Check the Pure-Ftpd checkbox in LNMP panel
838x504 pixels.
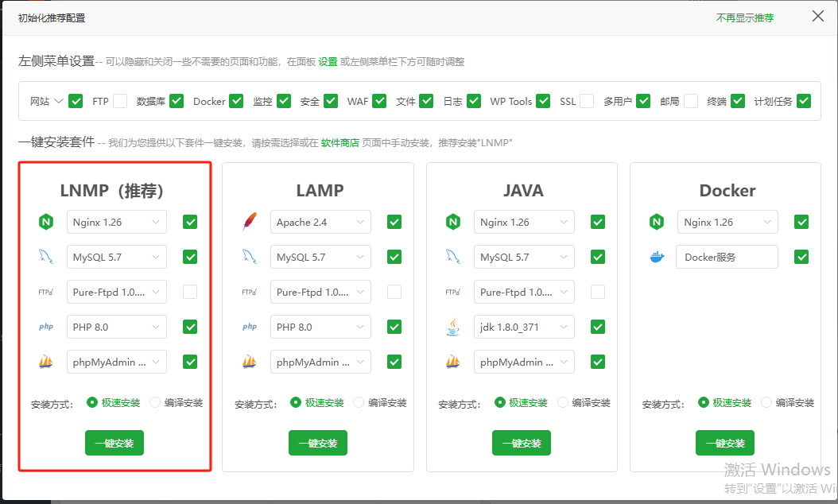coord(190,292)
